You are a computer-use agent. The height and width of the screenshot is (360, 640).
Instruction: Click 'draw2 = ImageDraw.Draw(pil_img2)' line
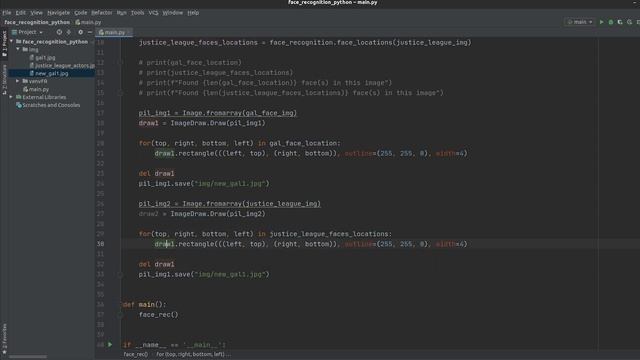(202, 213)
